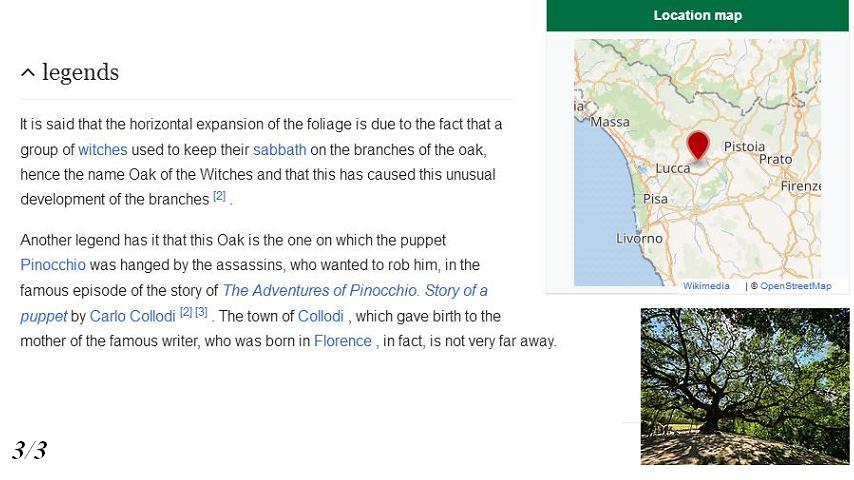Follow the Florence link

coord(343,341)
